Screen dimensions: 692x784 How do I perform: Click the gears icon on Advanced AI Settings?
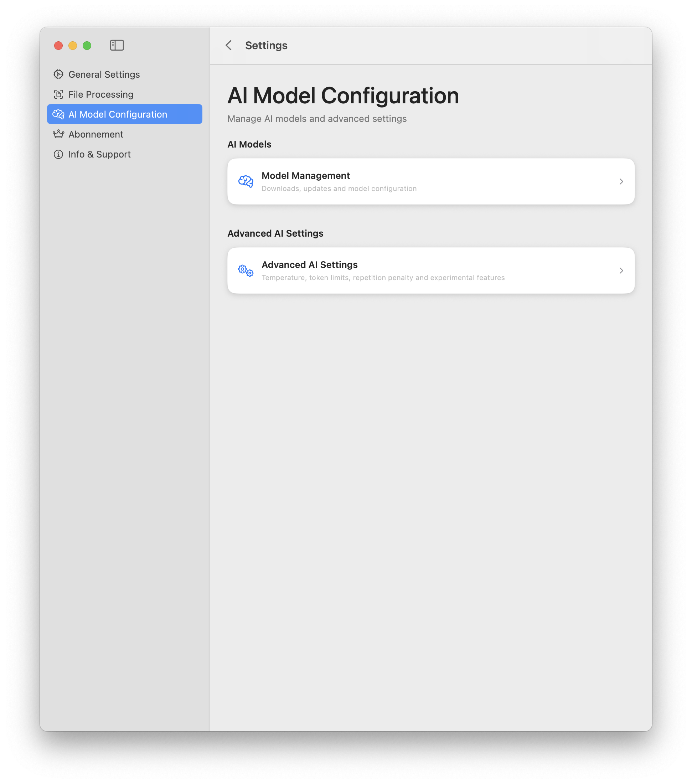(x=246, y=270)
